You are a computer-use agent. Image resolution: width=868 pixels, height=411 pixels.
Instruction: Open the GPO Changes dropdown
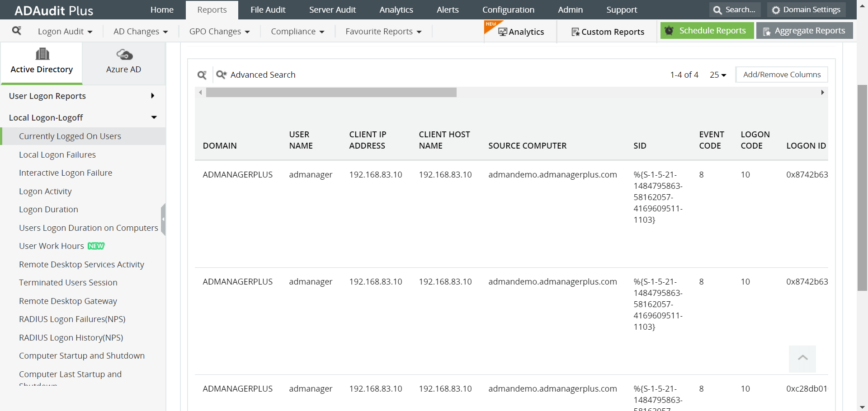pos(219,32)
